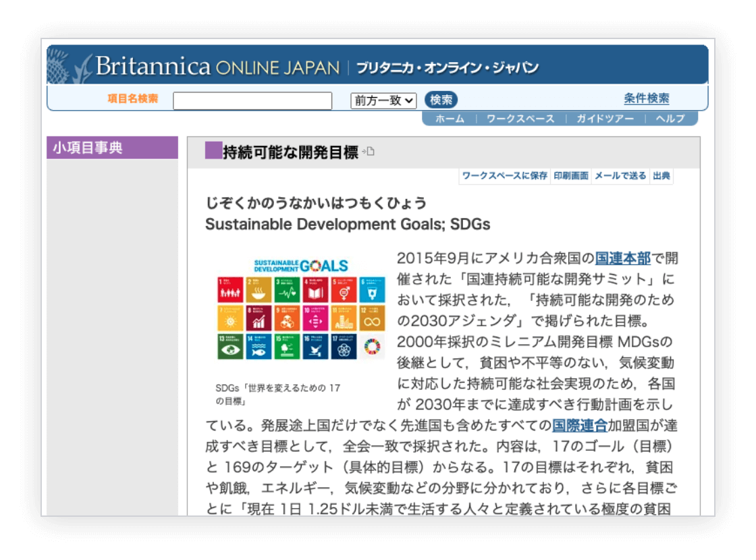The height and width of the screenshot is (560, 756).
Task: Click the small document icon beside 持続可能な開発目標
Action: coord(369,152)
